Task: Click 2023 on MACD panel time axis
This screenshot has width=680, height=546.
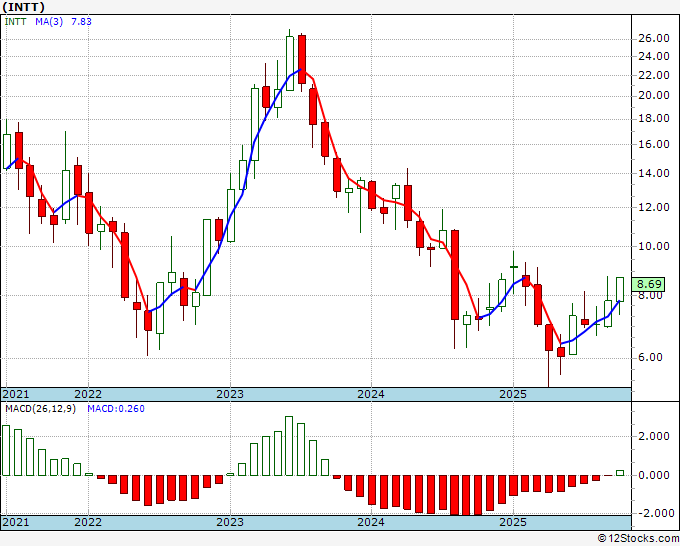Action: click(230, 522)
